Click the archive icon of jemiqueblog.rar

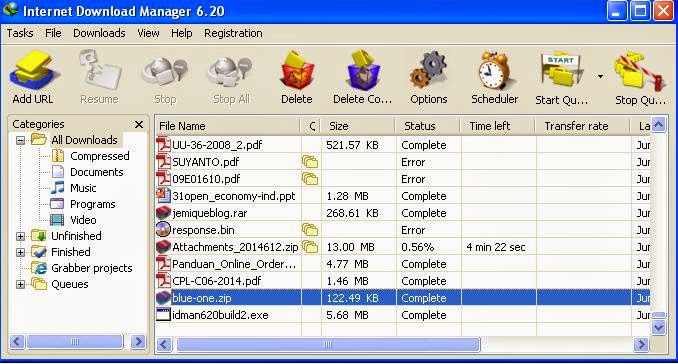point(163,213)
